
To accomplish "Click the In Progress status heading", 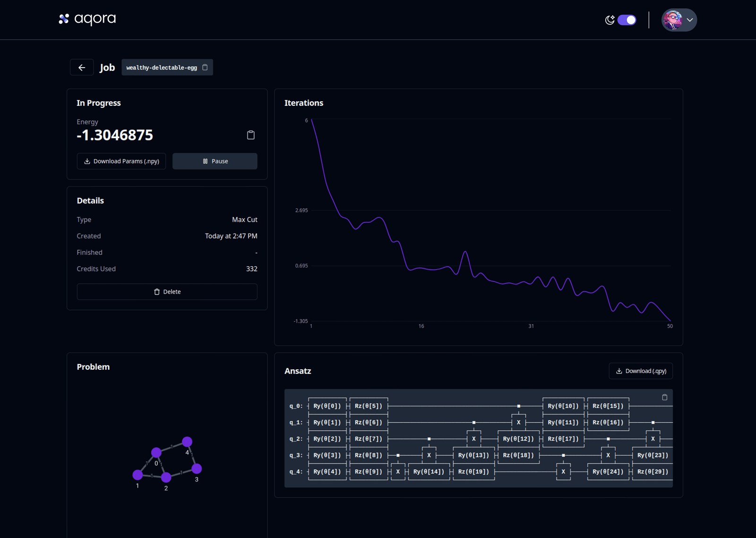I will 99,103.
